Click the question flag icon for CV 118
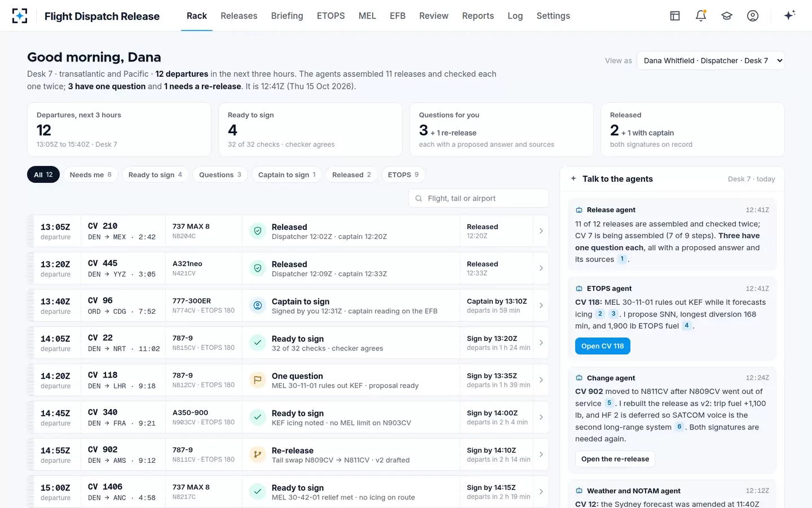Screen dimensions: 812x508 point(258,380)
